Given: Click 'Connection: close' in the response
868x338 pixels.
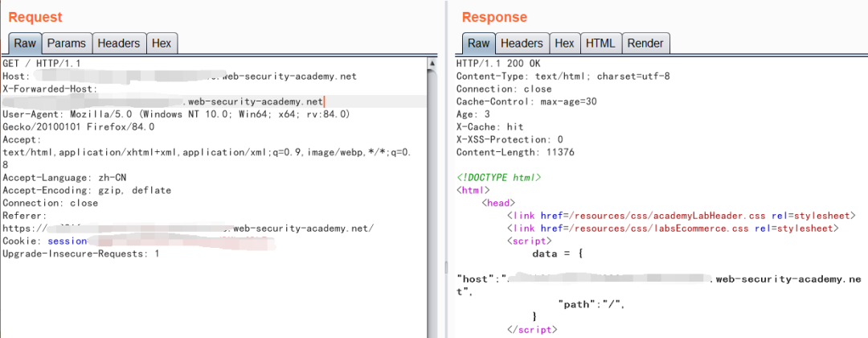Looking at the screenshot, I should (504, 89).
